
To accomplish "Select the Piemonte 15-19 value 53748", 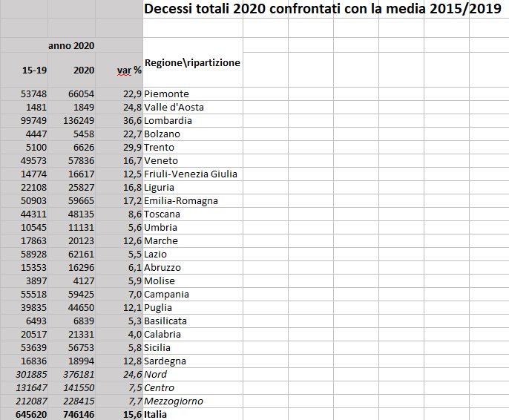I will (24, 93).
